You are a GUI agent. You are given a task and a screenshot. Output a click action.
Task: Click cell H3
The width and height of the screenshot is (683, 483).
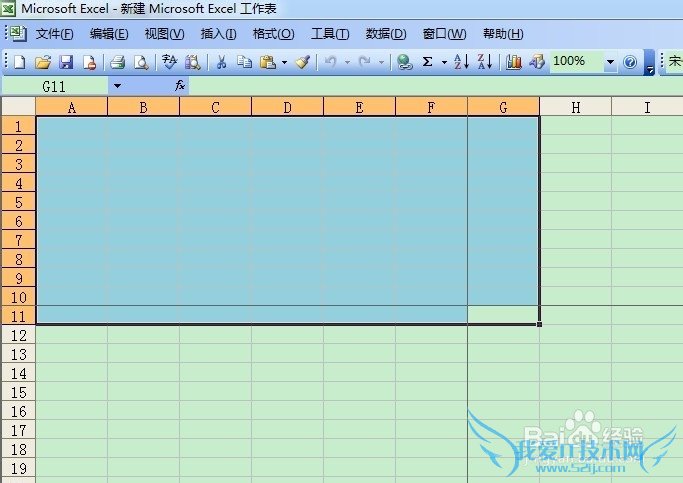(575, 163)
